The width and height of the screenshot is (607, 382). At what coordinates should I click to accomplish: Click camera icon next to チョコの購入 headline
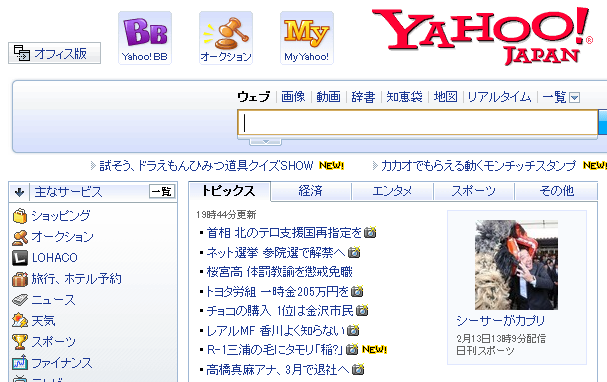pos(362,310)
